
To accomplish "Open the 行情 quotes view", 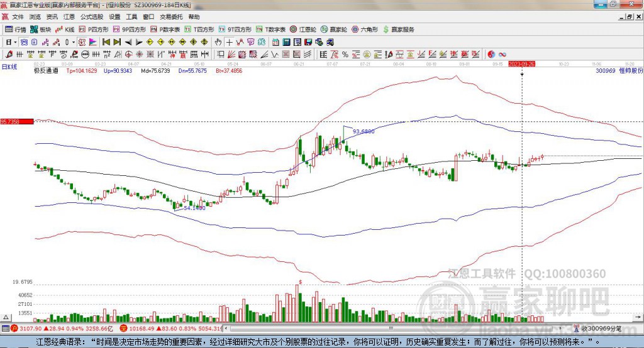I will (15, 30).
